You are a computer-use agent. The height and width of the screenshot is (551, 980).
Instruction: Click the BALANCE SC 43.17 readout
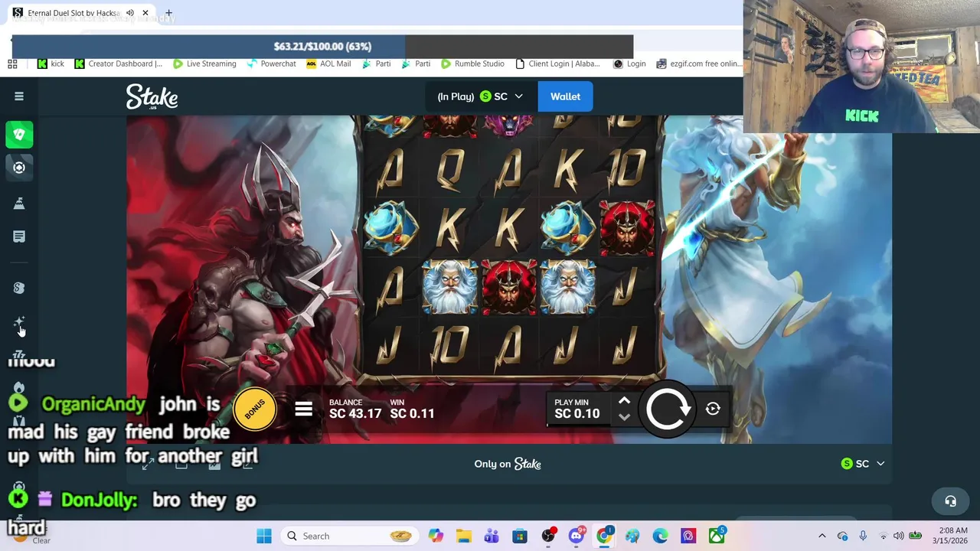355,409
